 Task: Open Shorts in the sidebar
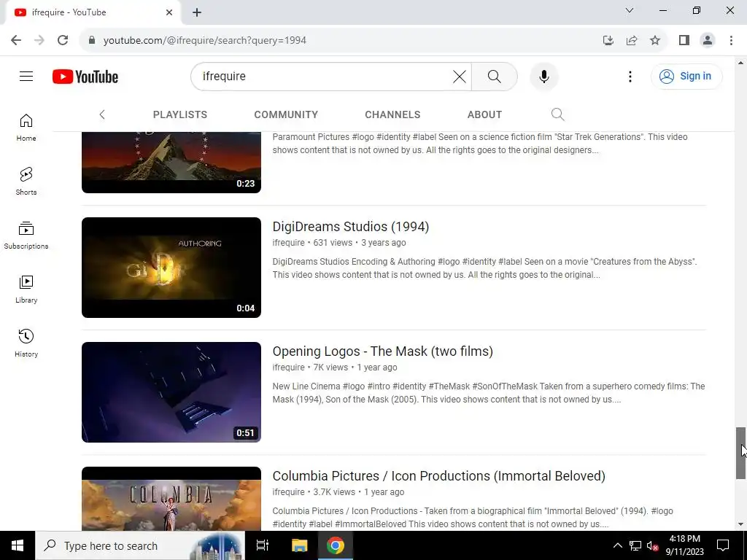[x=26, y=182]
